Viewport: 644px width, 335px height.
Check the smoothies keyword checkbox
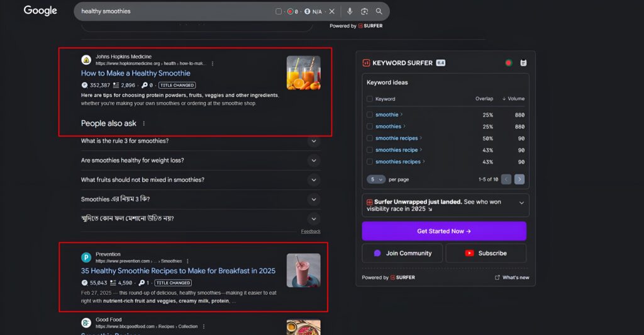370,127
